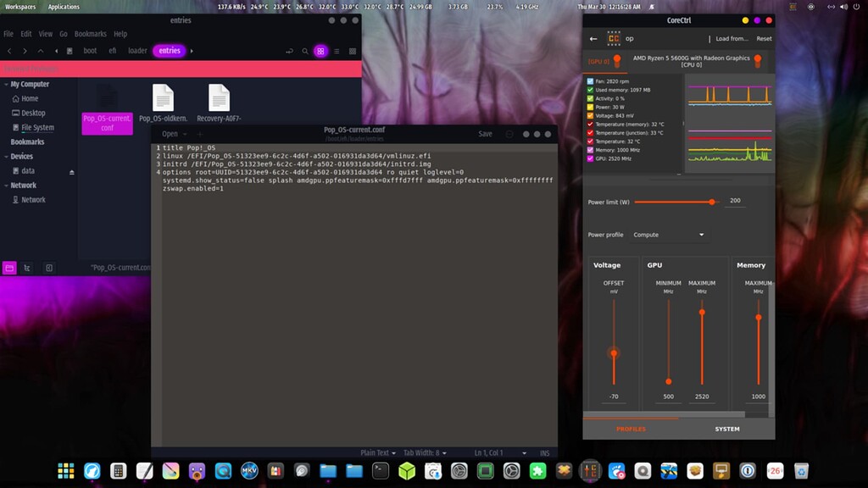The image size is (868, 488).
Task: Click the file manager back arrow
Action: click(x=9, y=51)
